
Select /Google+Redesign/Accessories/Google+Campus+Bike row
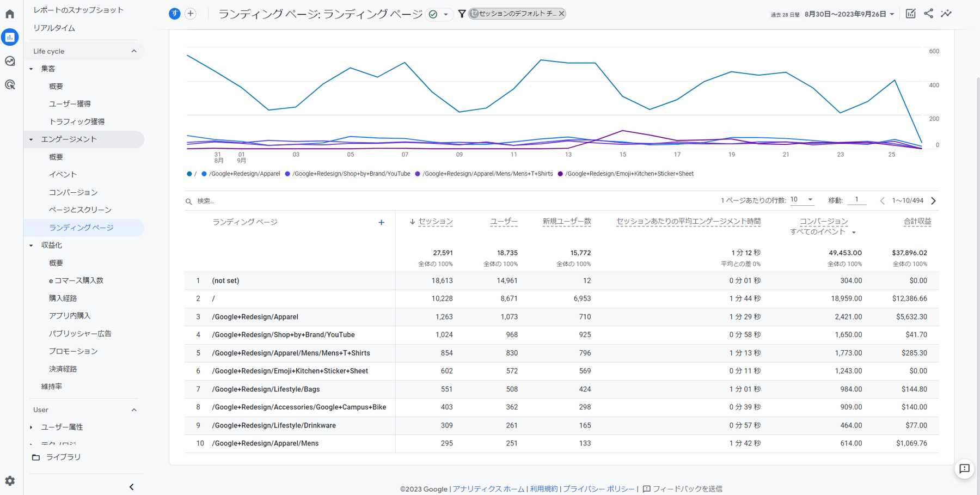(x=561, y=407)
